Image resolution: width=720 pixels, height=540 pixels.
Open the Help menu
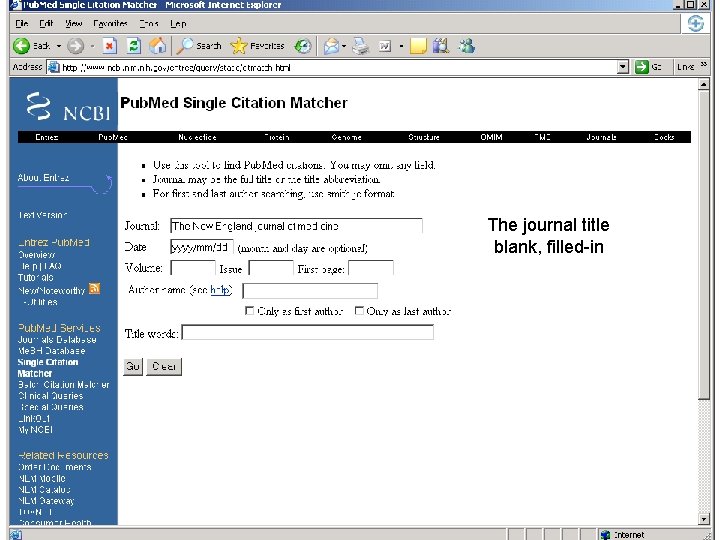click(178, 23)
